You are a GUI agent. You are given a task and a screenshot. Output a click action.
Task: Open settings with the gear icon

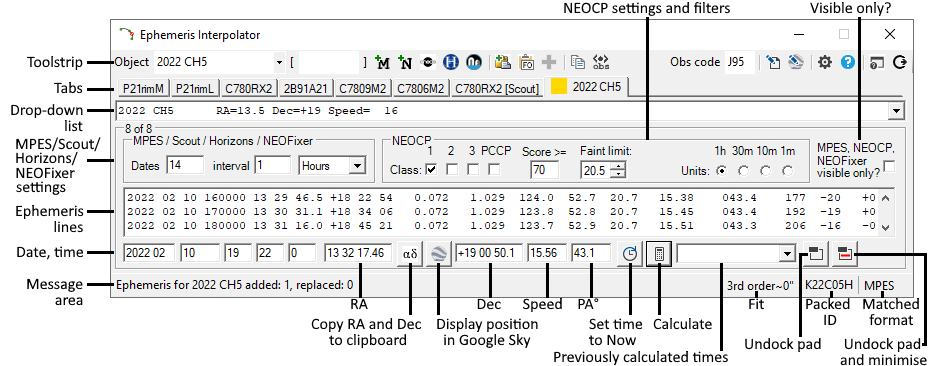click(x=824, y=62)
